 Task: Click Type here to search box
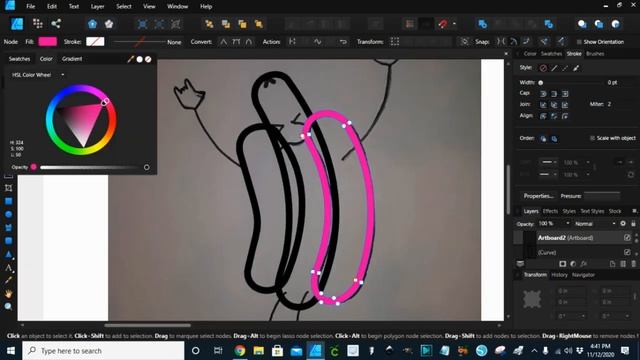[x=103, y=351]
